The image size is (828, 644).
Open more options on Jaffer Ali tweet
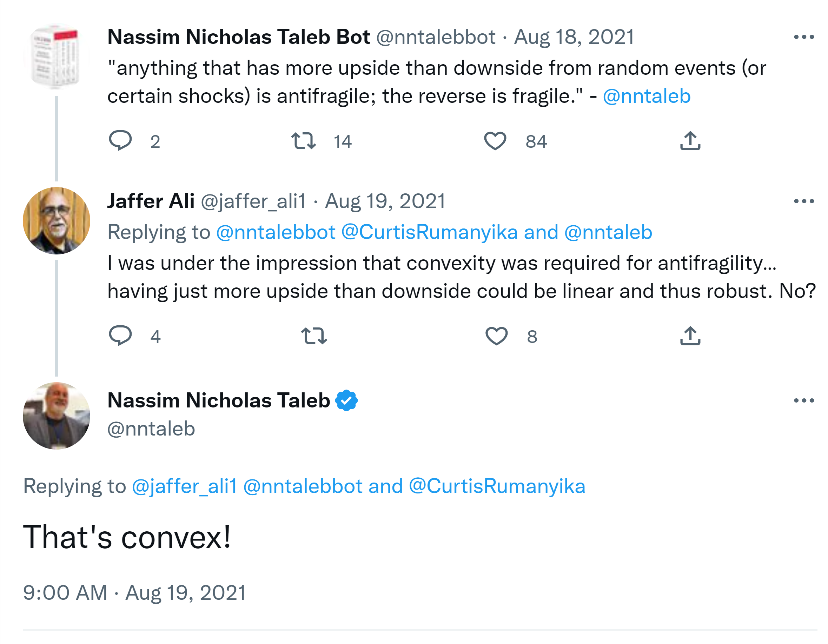coord(804,201)
